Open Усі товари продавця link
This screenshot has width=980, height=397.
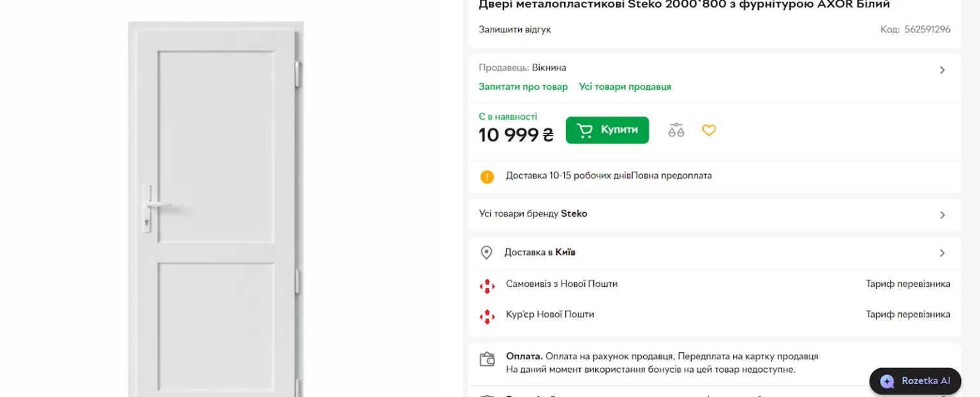(x=625, y=87)
